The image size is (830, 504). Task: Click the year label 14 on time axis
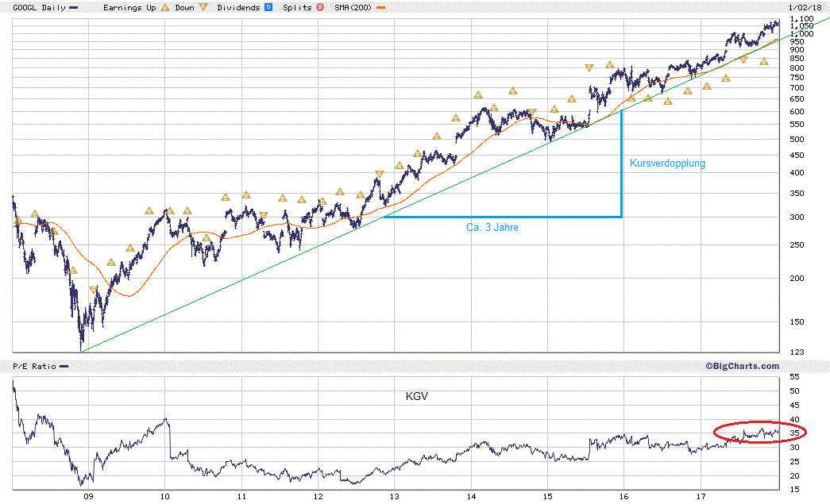click(x=471, y=496)
